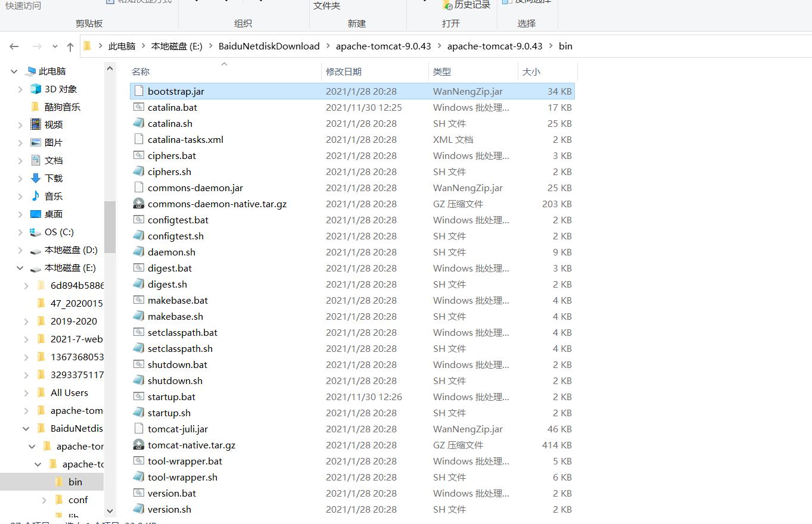Open dropdown after BaiduNetdiskDownload in address bar
812x524 pixels.
(328, 46)
